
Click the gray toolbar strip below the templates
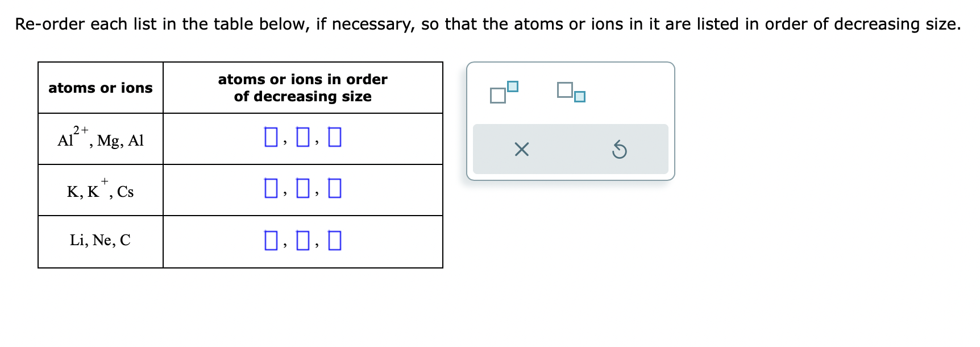(571, 151)
